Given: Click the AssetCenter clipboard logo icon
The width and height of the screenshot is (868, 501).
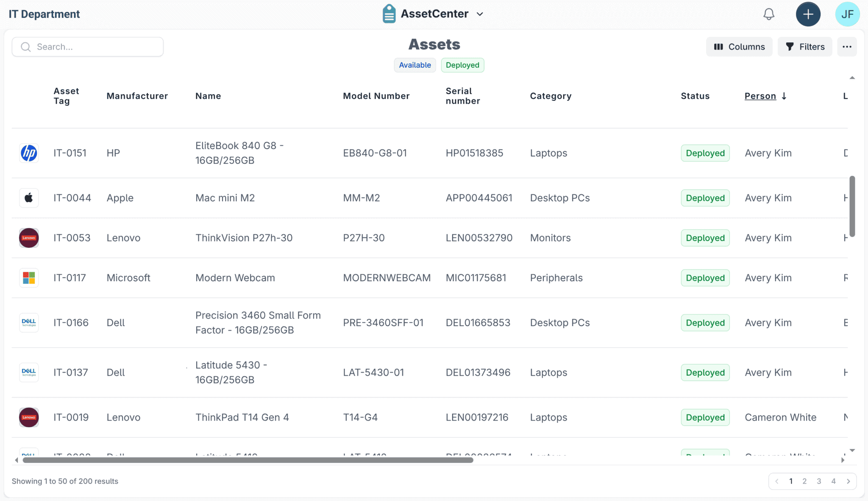Looking at the screenshot, I should coord(389,14).
